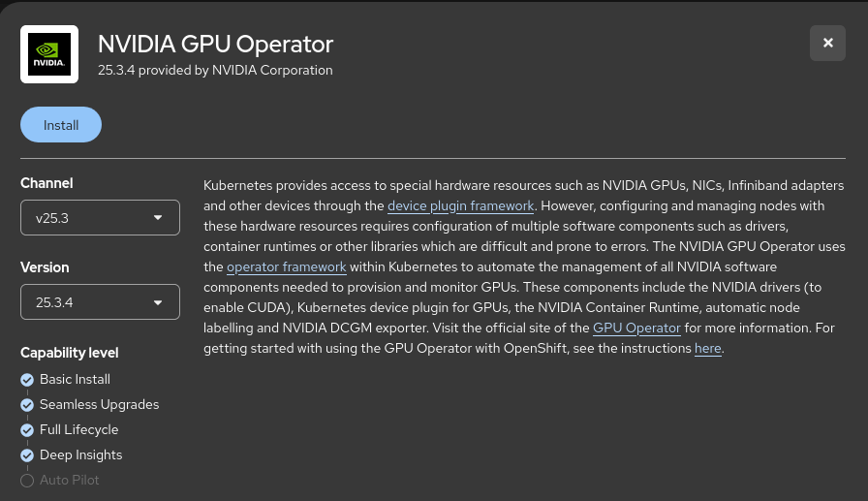Click the Capability level heading
This screenshot has height=501, width=868.
(x=70, y=353)
